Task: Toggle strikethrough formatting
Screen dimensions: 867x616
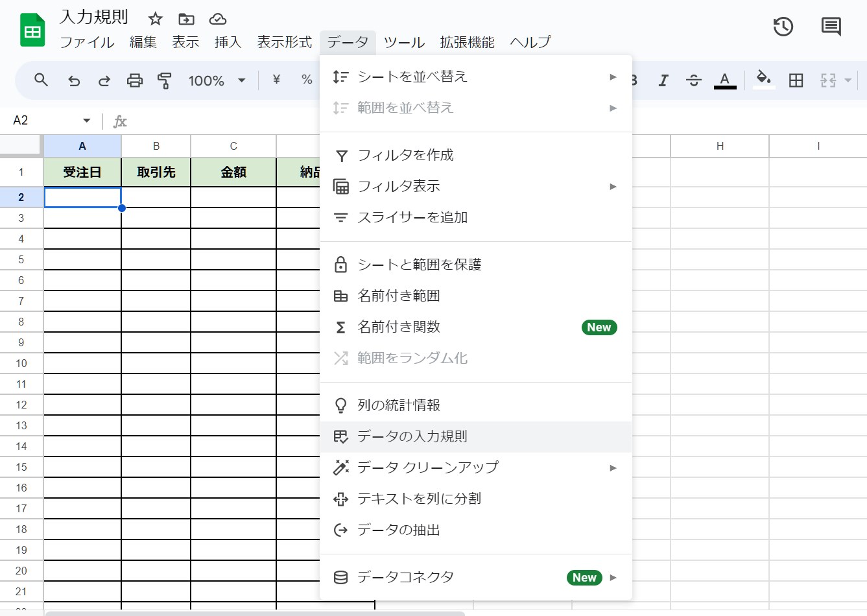Action: (693, 80)
